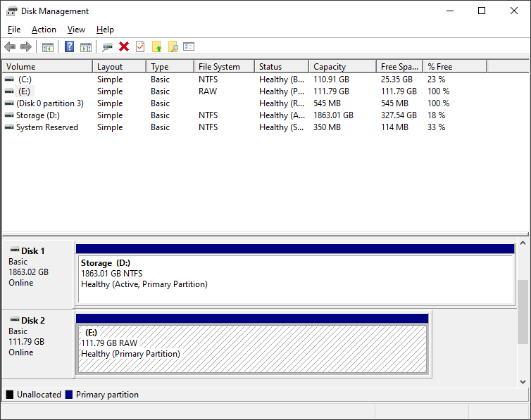Open the View menu
Viewport: 531px width, 420px height.
76,30
